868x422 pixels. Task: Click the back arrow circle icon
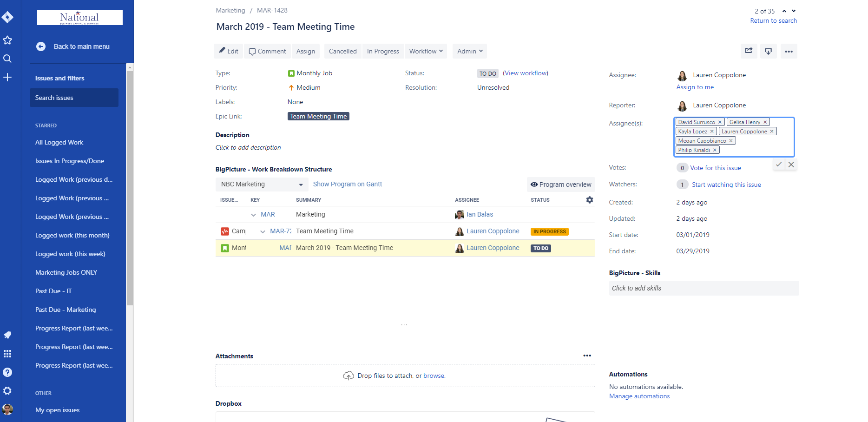coord(41,46)
